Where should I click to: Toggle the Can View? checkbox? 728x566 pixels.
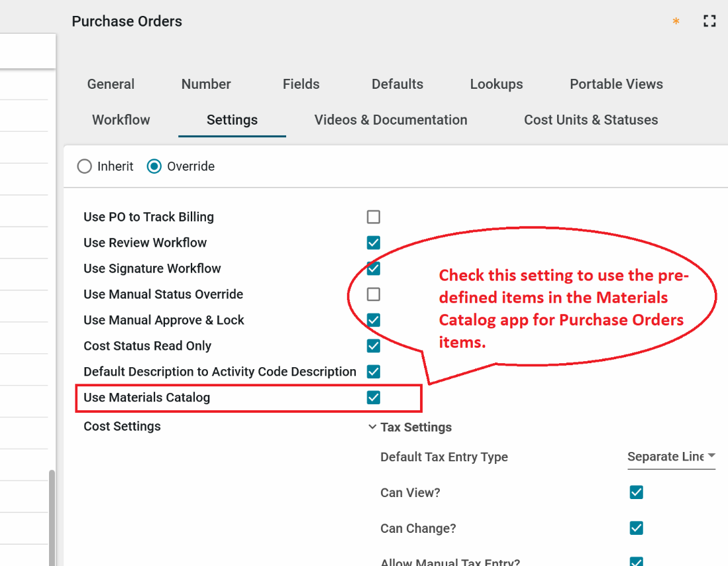tap(636, 492)
